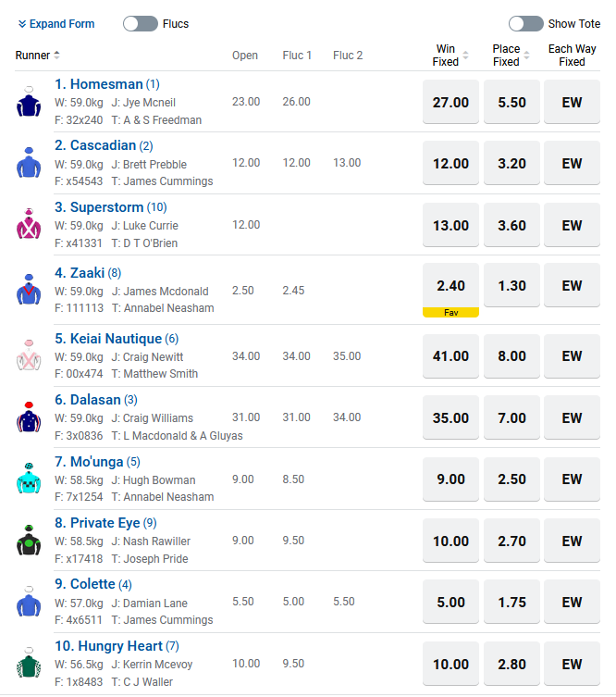Select Hungry Heart win odds 10.00
The width and height of the screenshot is (616, 697).
[x=450, y=664]
